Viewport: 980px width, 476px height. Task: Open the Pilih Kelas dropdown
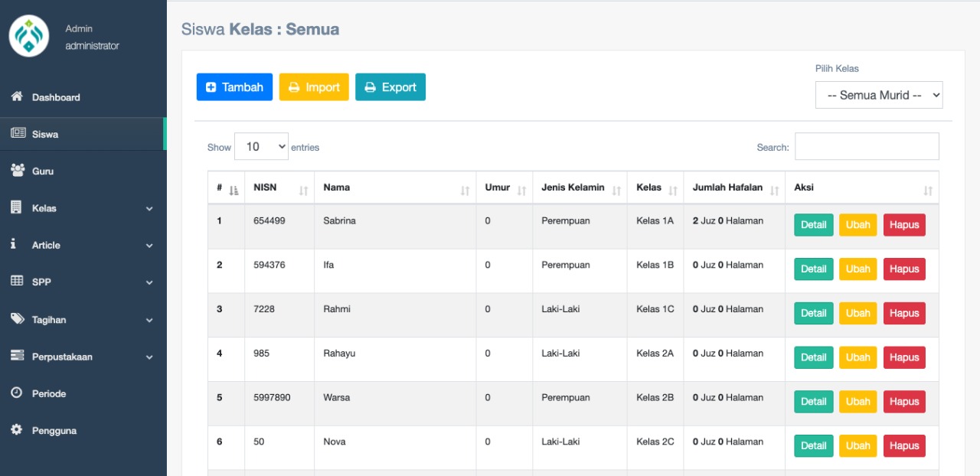878,96
